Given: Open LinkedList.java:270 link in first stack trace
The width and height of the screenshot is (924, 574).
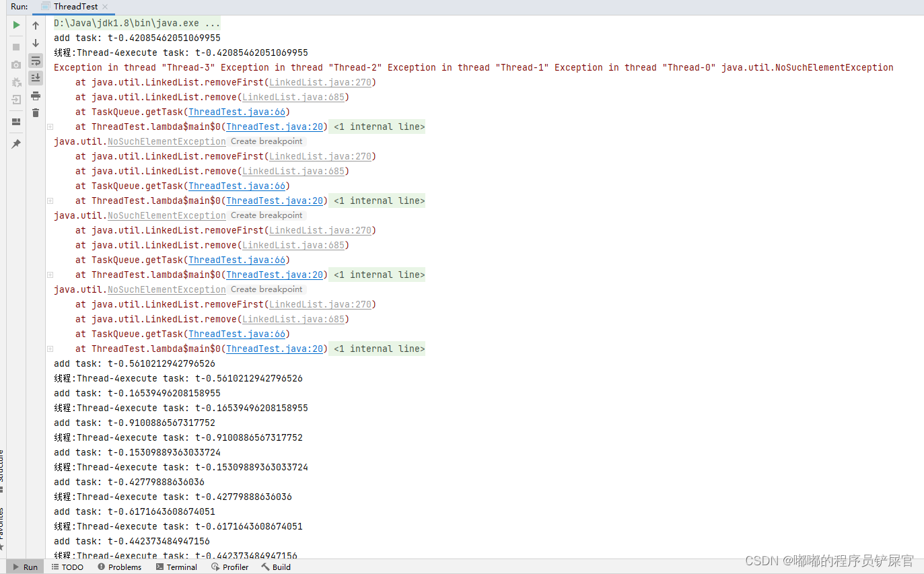Looking at the screenshot, I should point(320,82).
